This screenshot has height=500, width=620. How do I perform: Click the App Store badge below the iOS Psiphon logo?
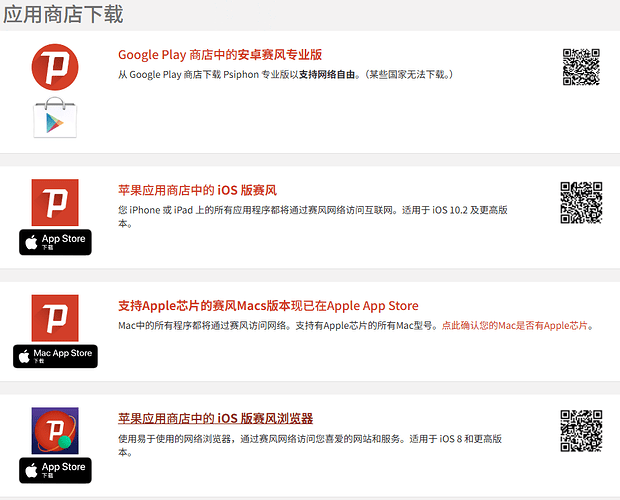pos(55,242)
